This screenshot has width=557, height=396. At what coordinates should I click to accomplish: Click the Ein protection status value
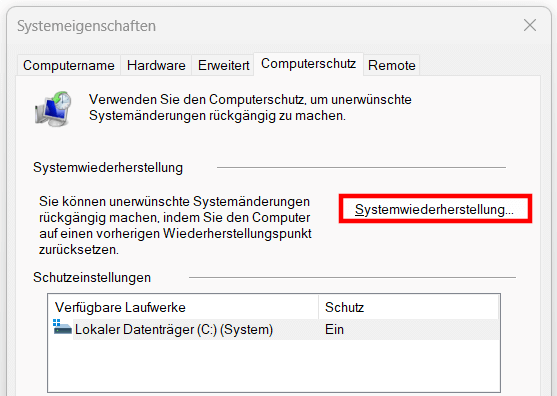(x=334, y=330)
